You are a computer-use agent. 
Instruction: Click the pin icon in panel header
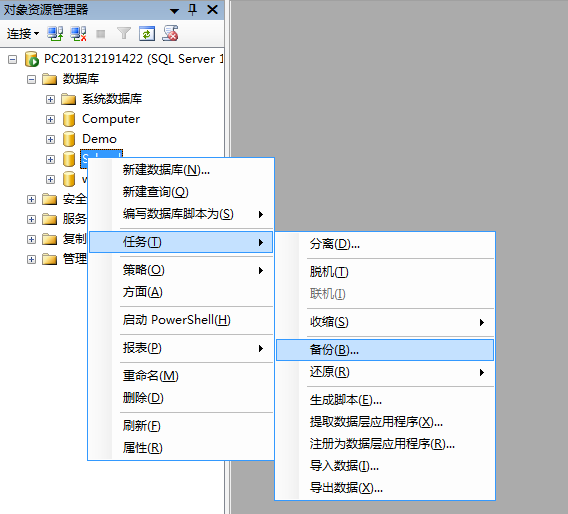pos(193,9)
